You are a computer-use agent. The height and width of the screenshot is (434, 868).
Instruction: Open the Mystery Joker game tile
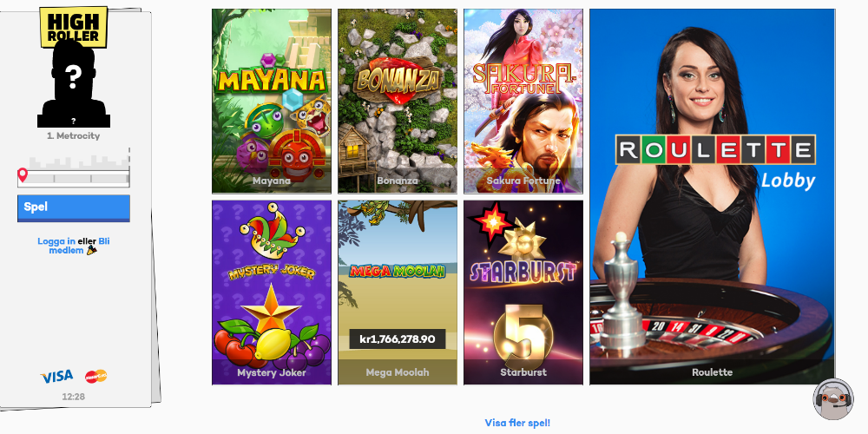click(x=271, y=293)
